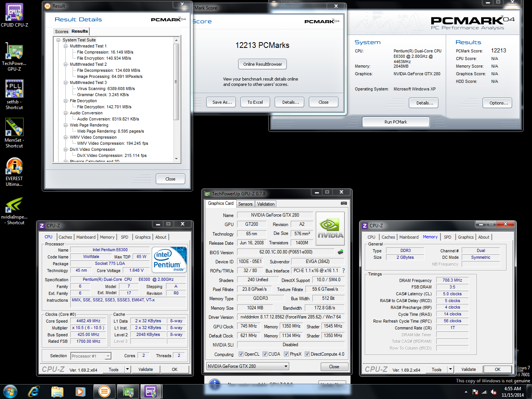This screenshot has height=399, width=532.
Task: Open the SPD tab in the right CPU-Z window
Action: click(x=448, y=237)
